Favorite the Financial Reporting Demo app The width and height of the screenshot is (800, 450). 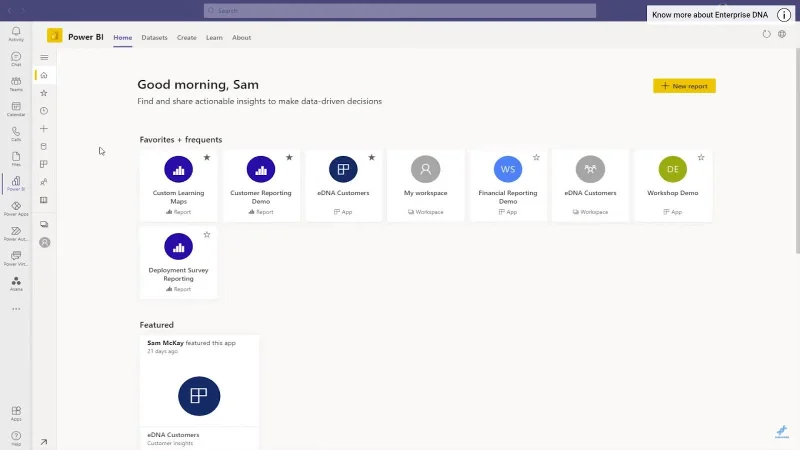click(x=536, y=158)
